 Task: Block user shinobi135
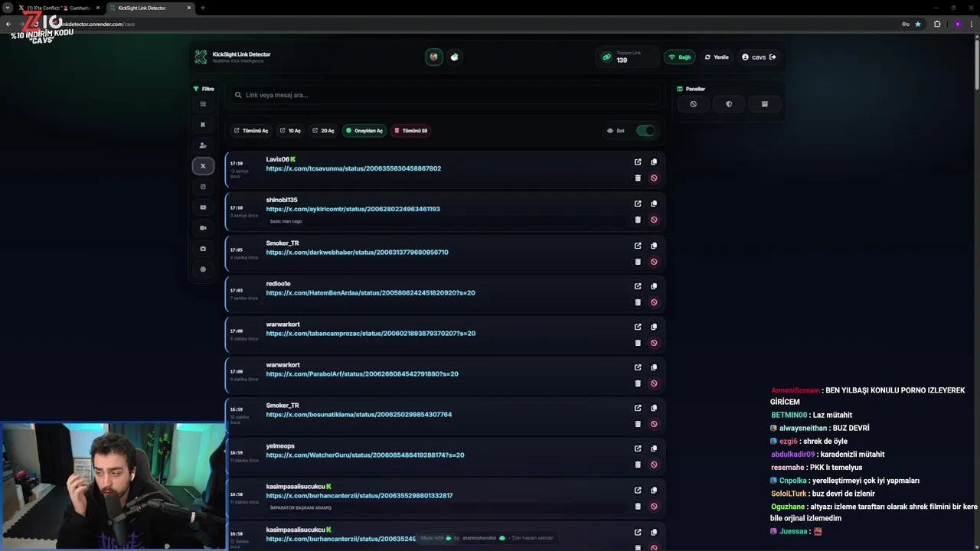654,220
